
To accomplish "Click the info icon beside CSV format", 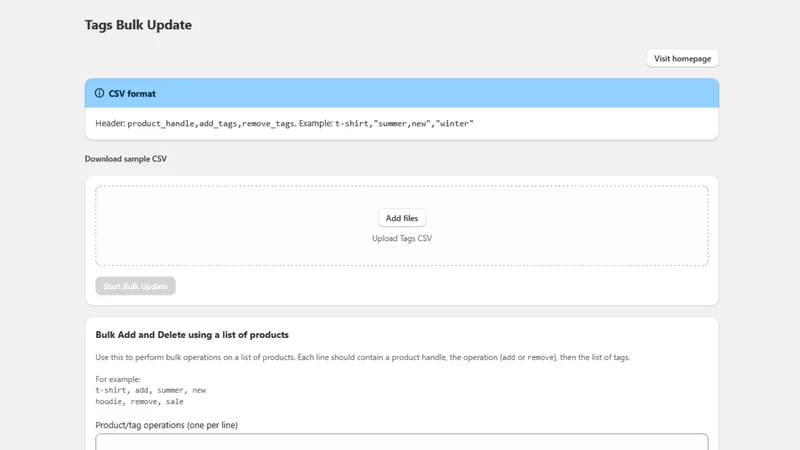I will coord(99,93).
